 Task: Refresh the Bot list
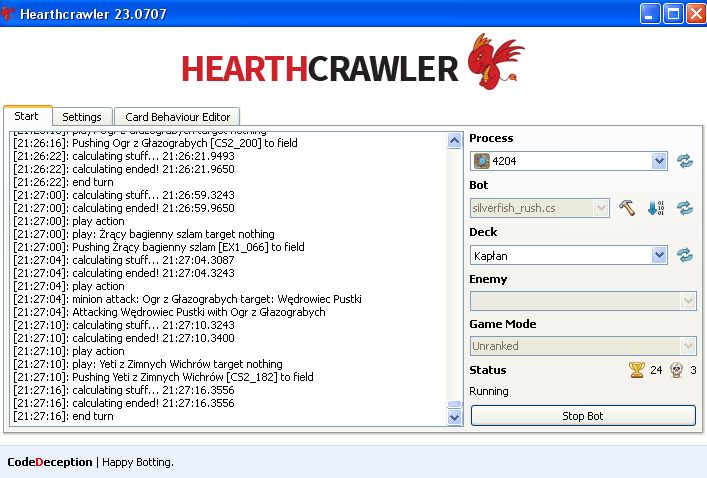tap(684, 208)
